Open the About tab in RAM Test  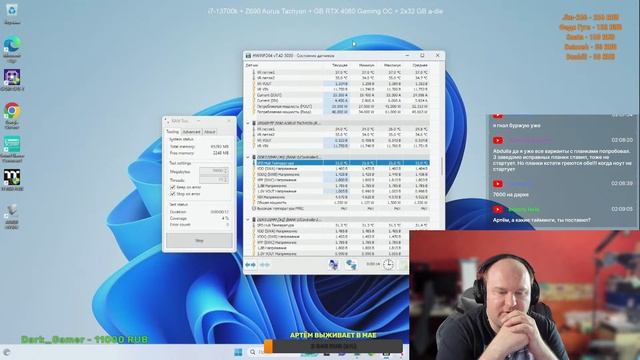coord(209,132)
